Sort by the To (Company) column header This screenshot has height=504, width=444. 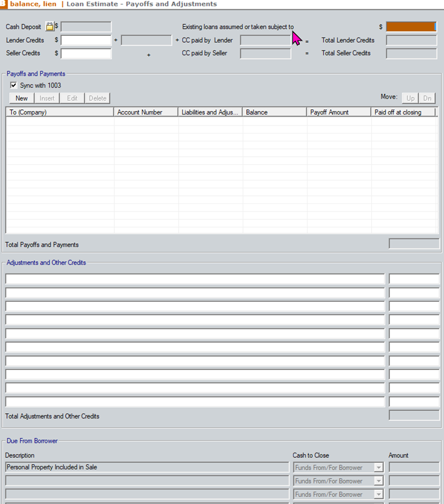click(60, 112)
